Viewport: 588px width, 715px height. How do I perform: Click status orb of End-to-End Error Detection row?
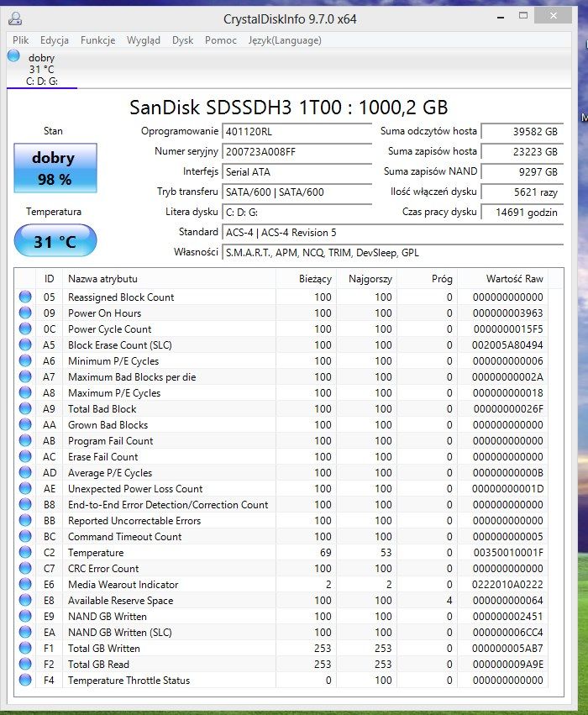point(25,504)
